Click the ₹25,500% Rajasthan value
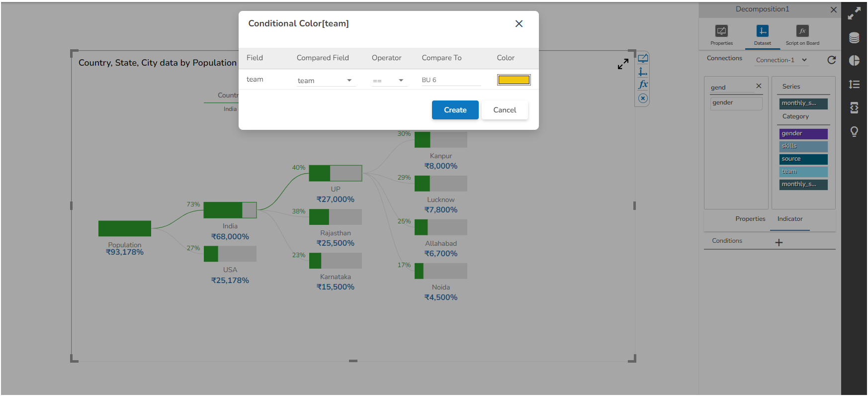Viewport: 868px width, 396px height. coord(336,243)
